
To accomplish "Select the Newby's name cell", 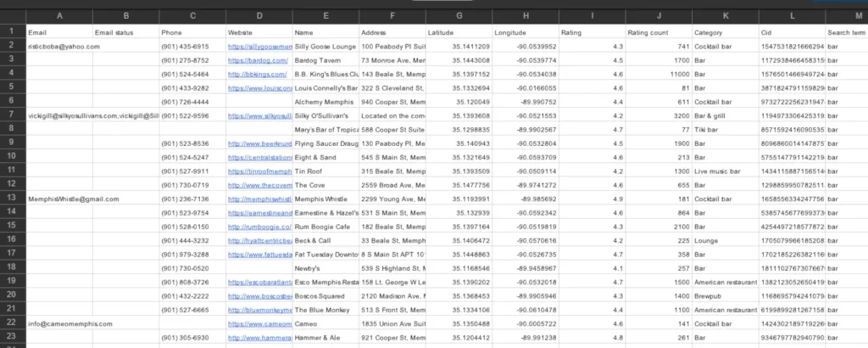I will (325, 268).
